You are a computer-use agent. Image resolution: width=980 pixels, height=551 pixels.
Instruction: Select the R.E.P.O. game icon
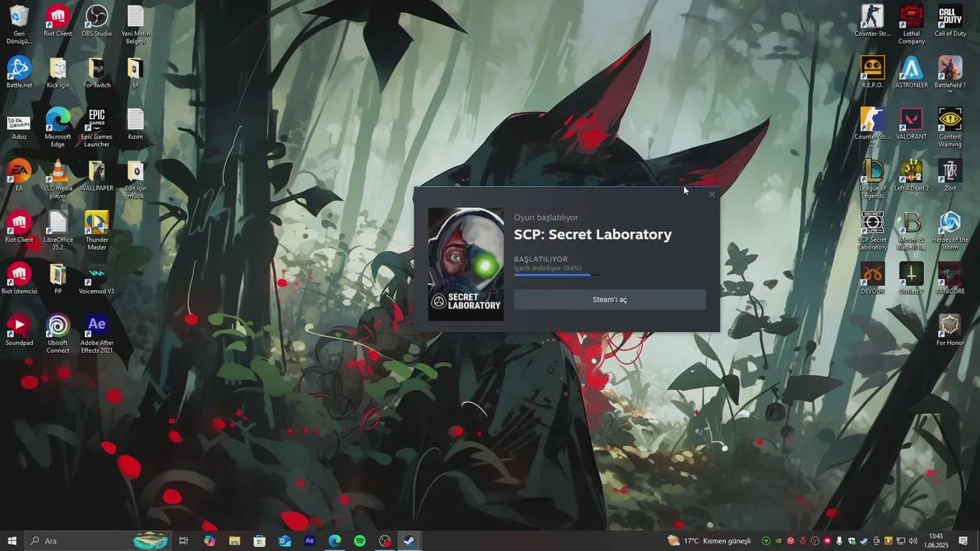pyautogui.click(x=872, y=73)
